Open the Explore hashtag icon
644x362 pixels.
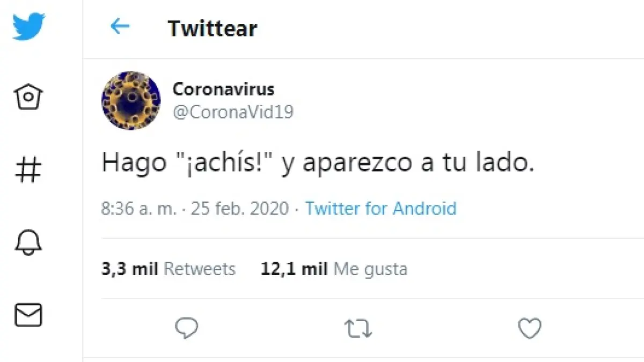coord(28,171)
